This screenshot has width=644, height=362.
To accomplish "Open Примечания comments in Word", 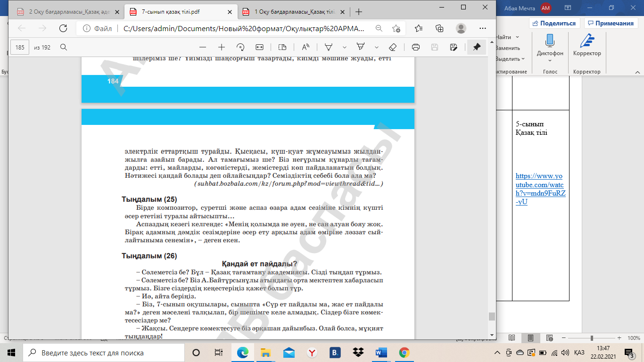I will tap(611, 23).
